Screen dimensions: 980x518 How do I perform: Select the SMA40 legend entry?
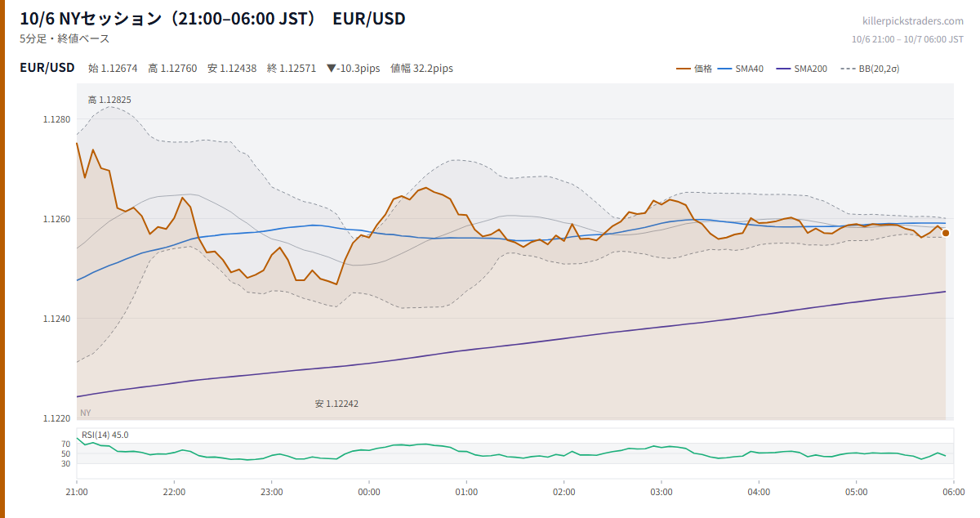coord(741,69)
